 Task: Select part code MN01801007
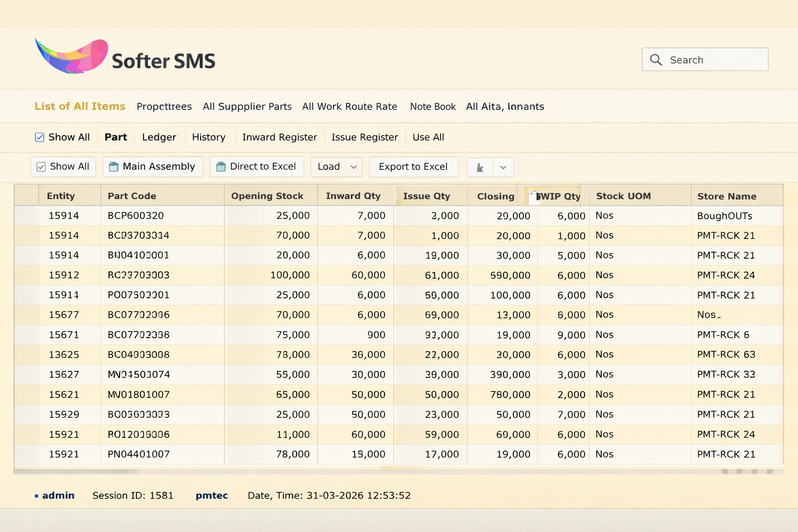click(139, 394)
